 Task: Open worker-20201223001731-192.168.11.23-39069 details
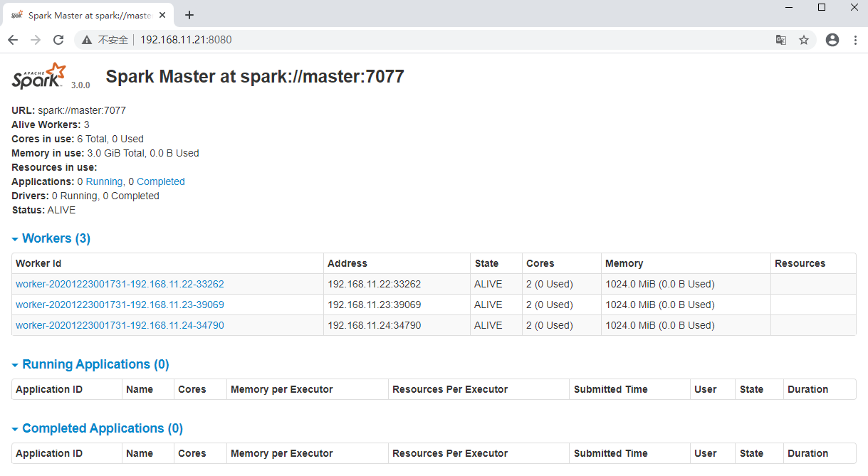(x=119, y=305)
